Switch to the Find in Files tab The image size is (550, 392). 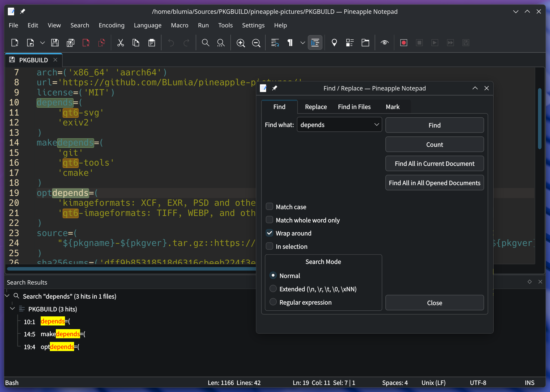[x=354, y=107]
